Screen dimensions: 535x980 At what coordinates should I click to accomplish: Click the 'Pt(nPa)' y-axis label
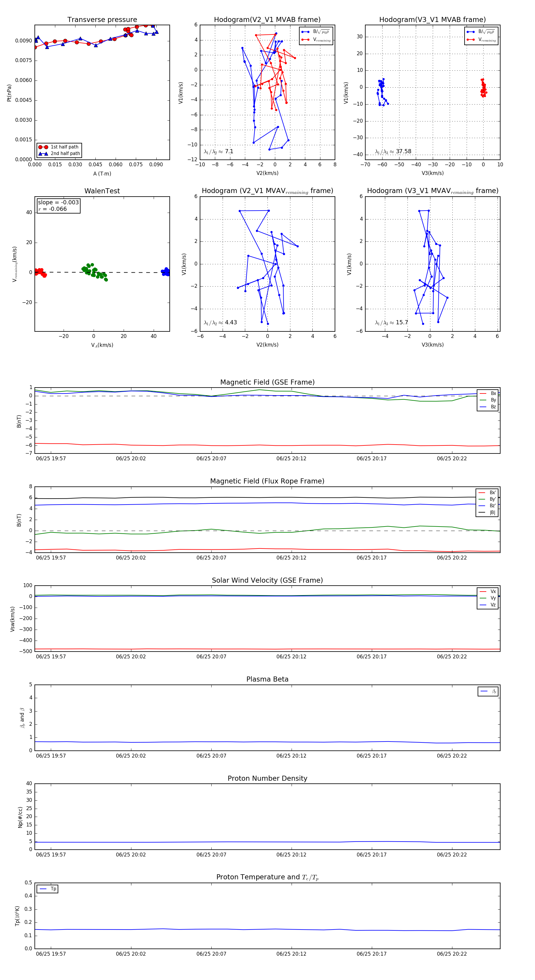9,93
